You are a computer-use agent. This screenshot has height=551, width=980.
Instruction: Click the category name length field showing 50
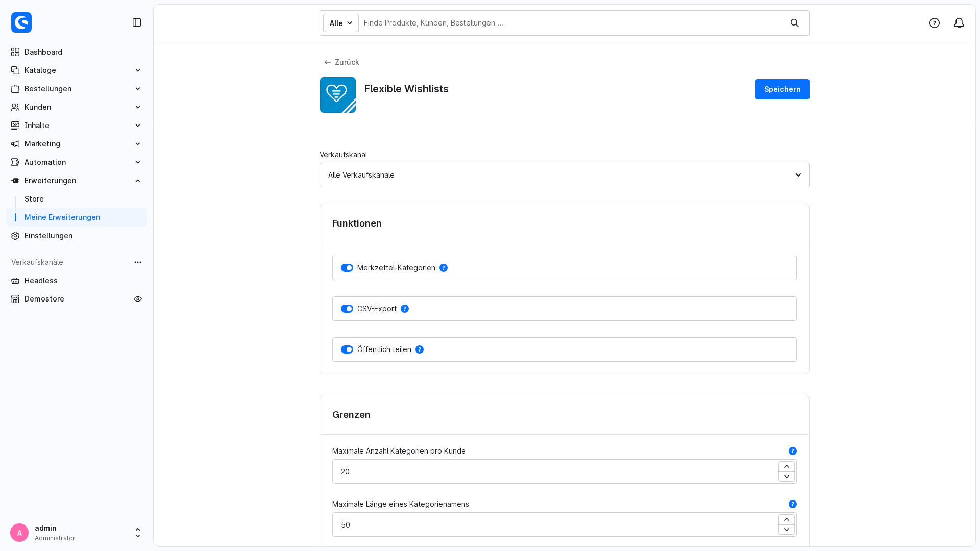555,524
